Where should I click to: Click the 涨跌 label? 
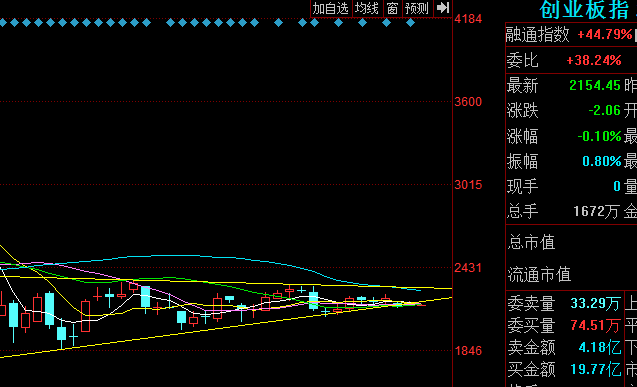(x=522, y=111)
